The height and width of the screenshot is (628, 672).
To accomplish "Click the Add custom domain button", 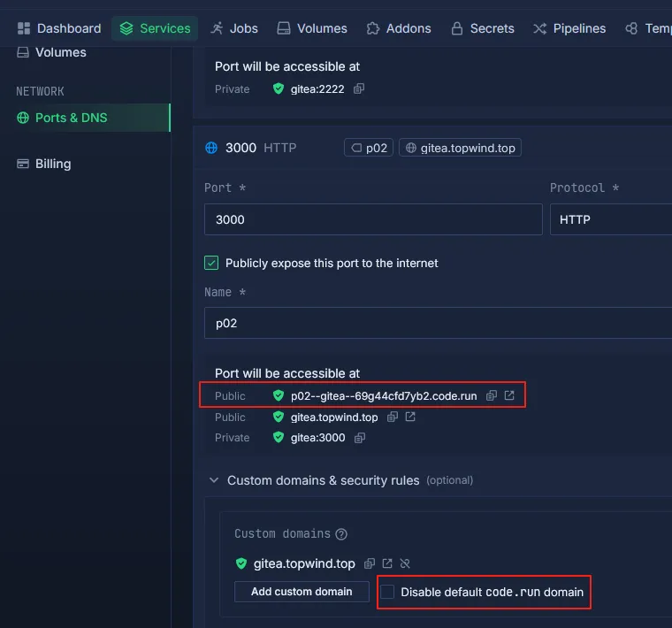I will pyautogui.click(x=302, y=592).
